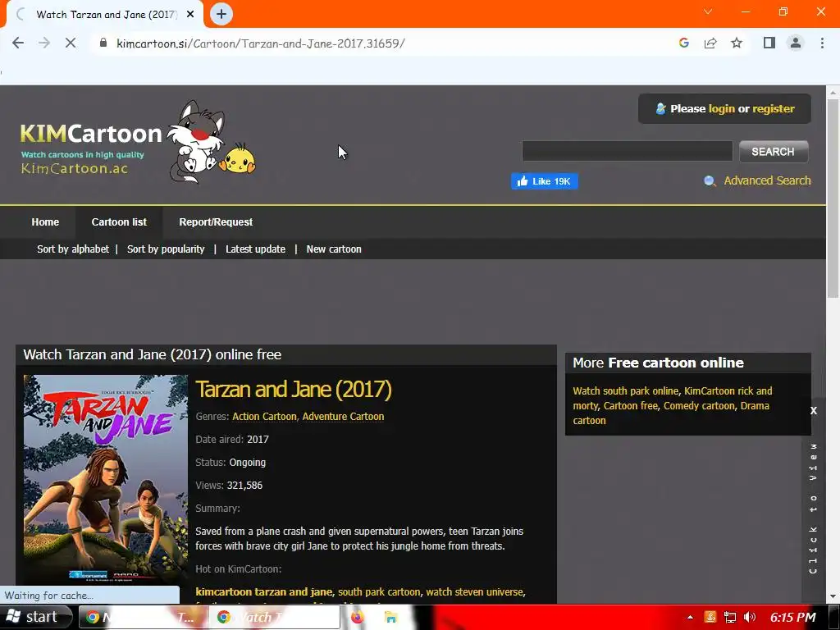
Task: Launch Firefox from the taskbar
Action: [358, 617]
